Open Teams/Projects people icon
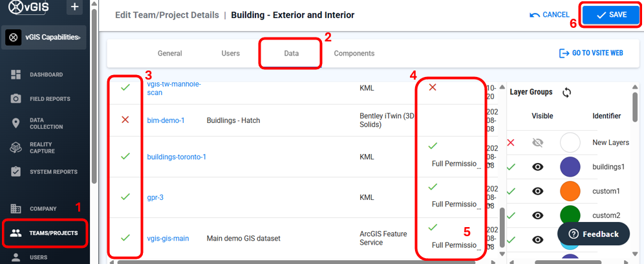644x264 pixels. [x=16, y=233]
